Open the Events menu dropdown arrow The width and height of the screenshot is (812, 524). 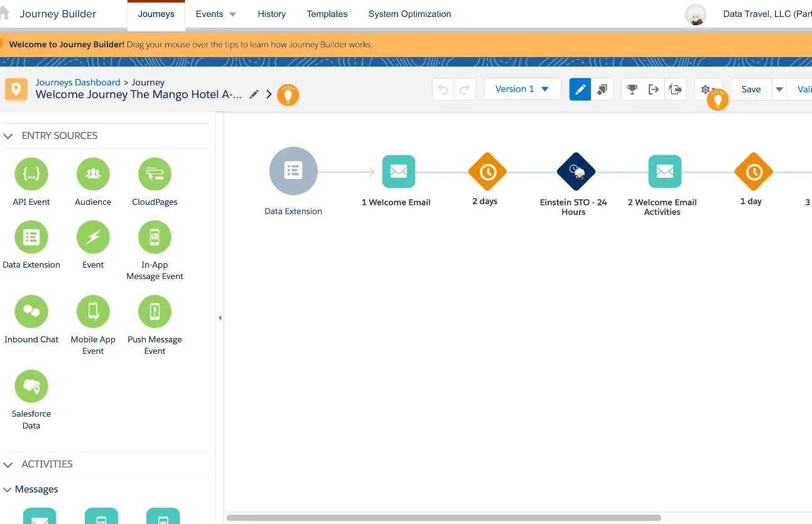coord(233,14)
